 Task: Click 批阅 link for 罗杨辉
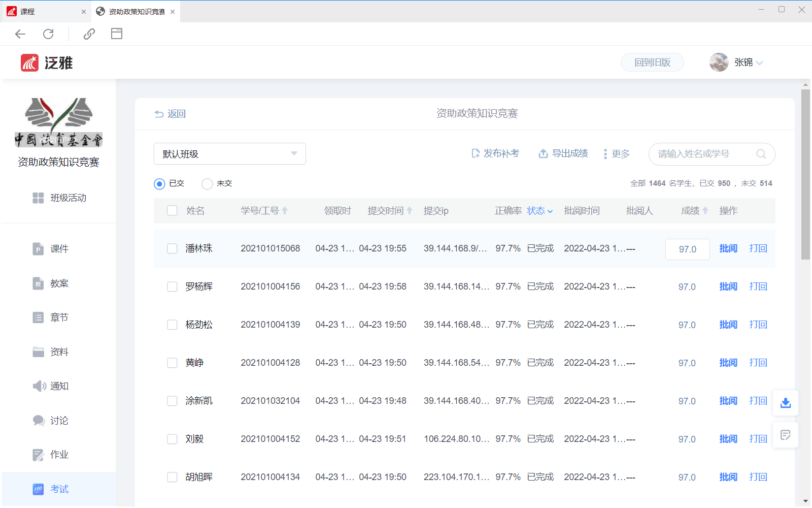click(x=728, y=287)
